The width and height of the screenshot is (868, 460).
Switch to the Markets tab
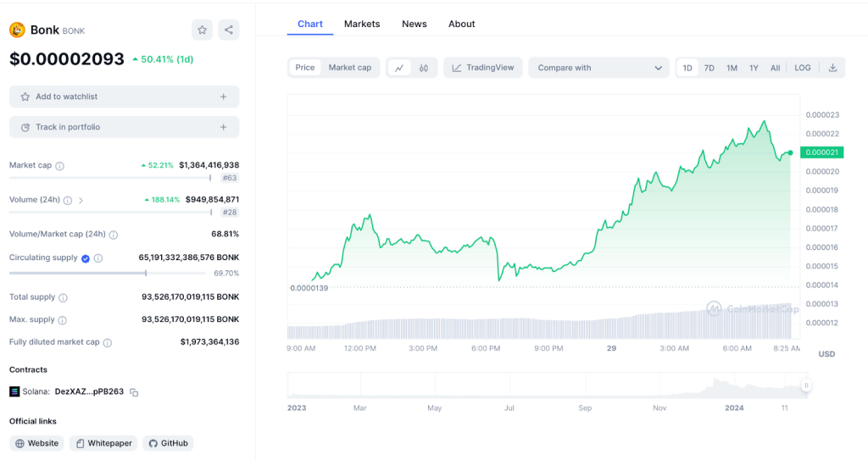[x=362, y=24]
